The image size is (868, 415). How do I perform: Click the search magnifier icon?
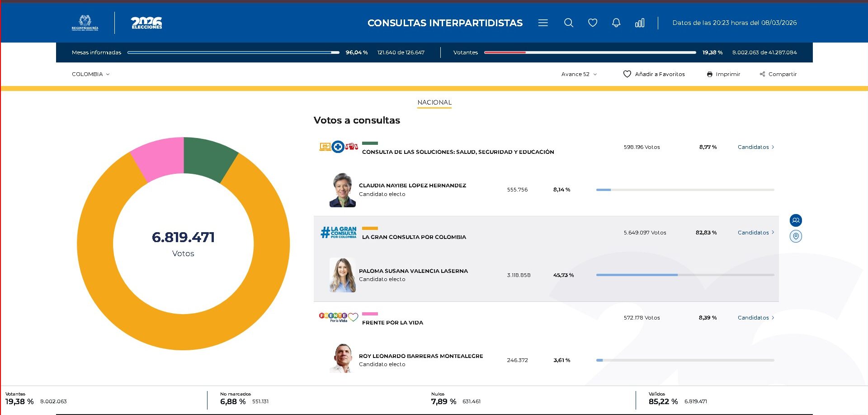pos(569,23)
